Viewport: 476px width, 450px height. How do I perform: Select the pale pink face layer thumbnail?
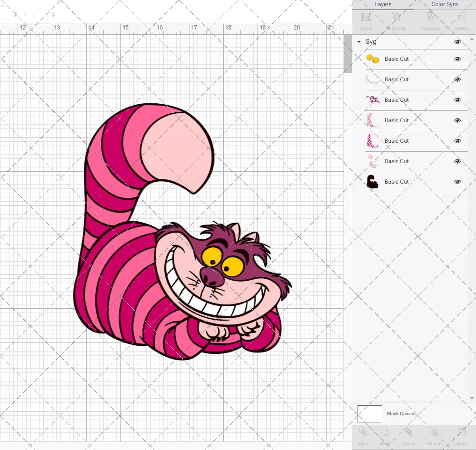point(372,161)
